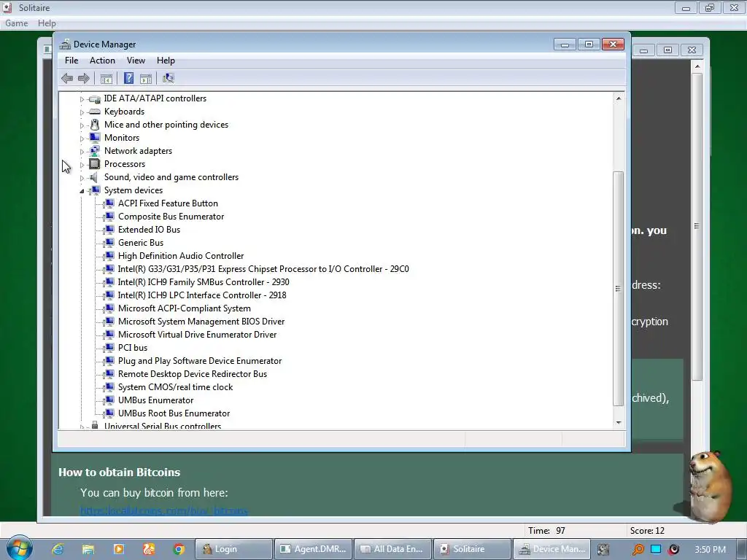
Task: Click the Device Manager title bar icon
Action: click(65, 44)
